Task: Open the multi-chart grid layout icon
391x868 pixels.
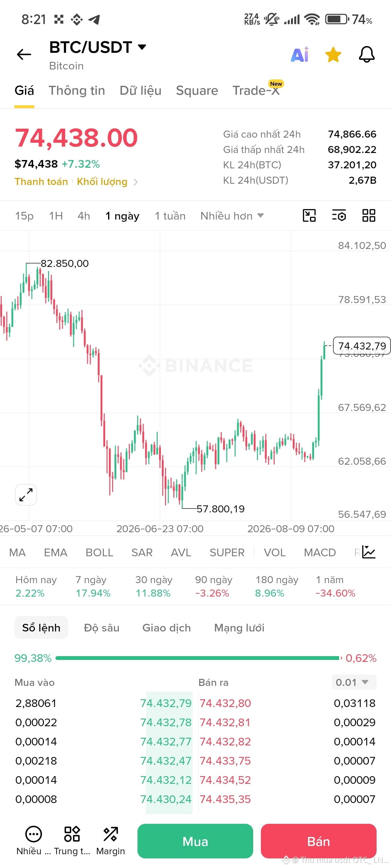Action: click(x=369, y=216)
